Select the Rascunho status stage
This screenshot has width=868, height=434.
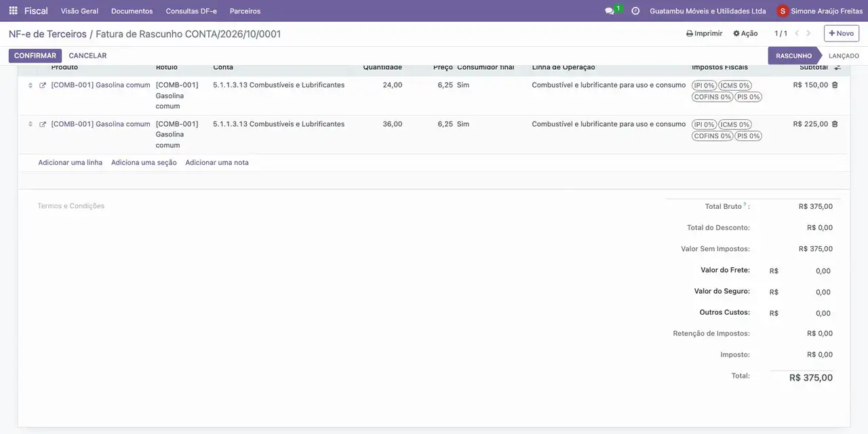click(x=793, y=56)
